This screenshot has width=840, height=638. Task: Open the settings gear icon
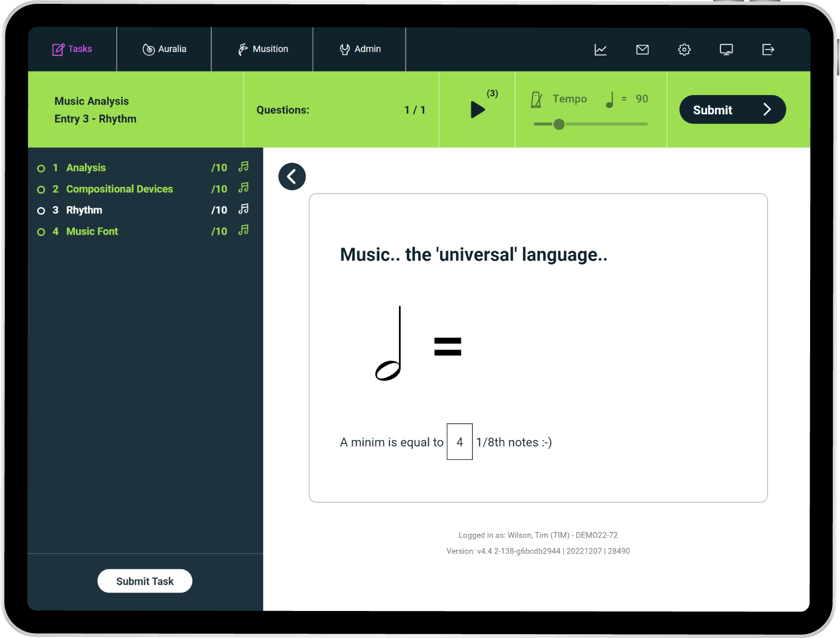click(x=684, y=50)
